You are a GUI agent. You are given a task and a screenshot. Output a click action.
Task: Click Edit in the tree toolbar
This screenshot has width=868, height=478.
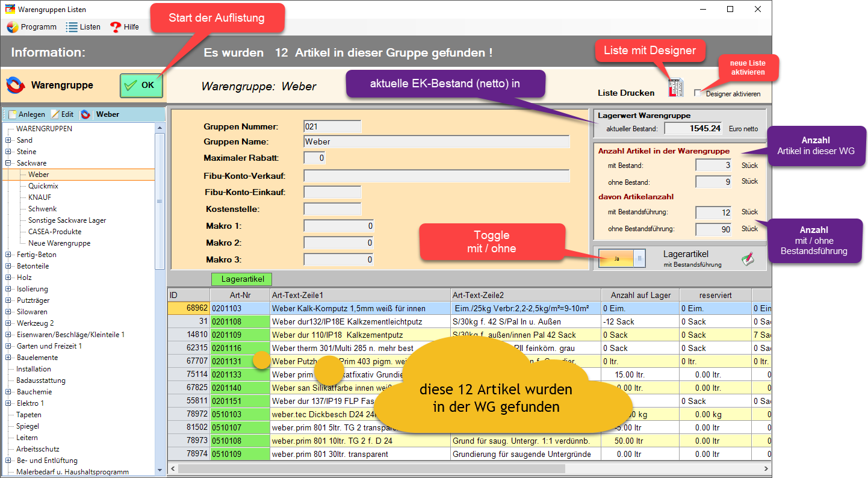(x=62, y=114)
